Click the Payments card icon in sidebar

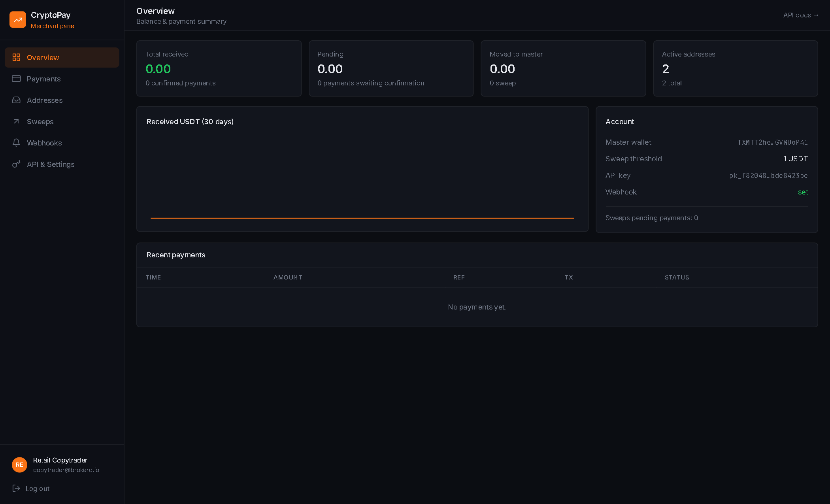coord(16,79)
